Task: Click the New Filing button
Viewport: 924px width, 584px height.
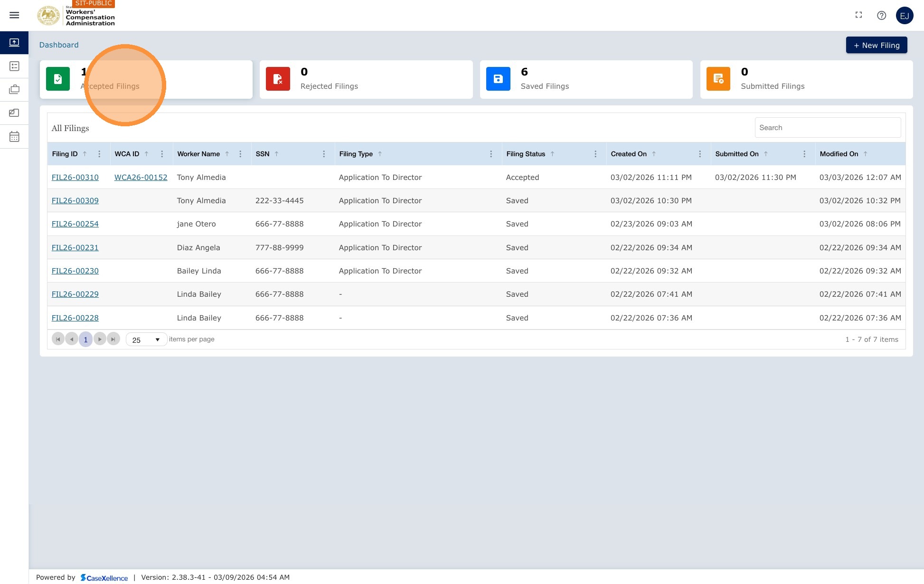Action: [877, 45]
